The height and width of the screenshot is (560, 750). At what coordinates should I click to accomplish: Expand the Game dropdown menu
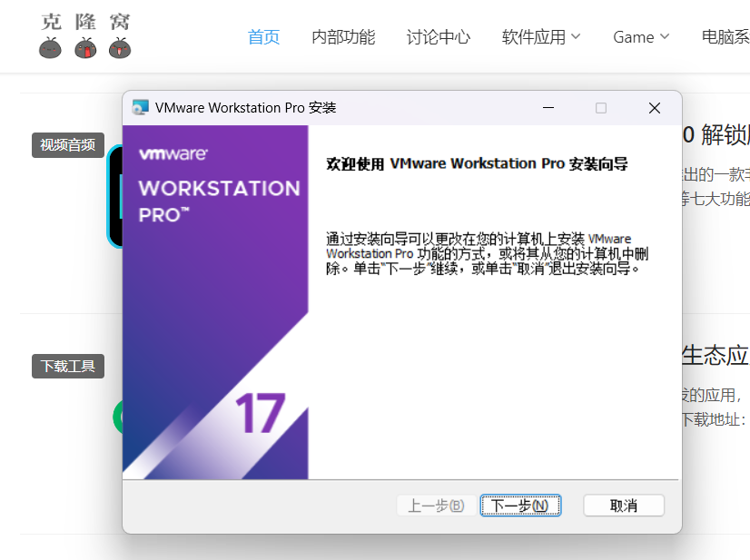coord(641,37)
